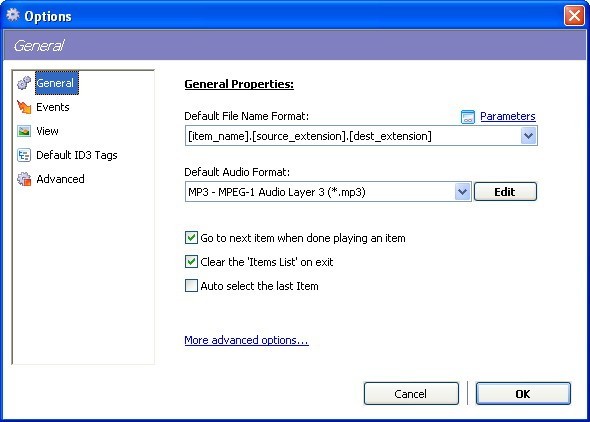Expand the Default File Name Format dropdown
590x422 pixels.
coord(528,136)
